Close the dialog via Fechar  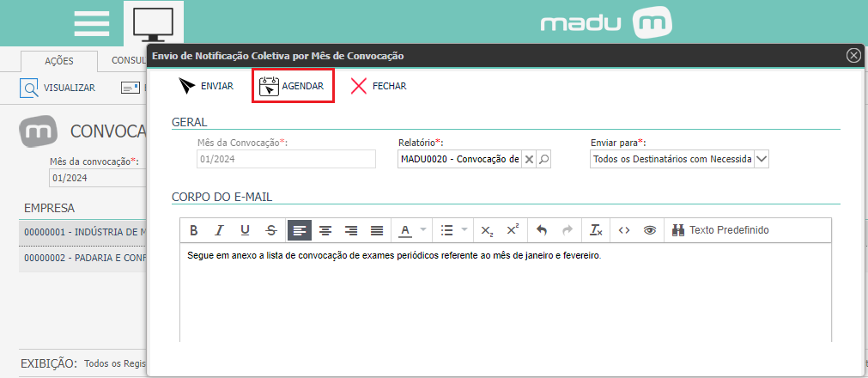379,87
